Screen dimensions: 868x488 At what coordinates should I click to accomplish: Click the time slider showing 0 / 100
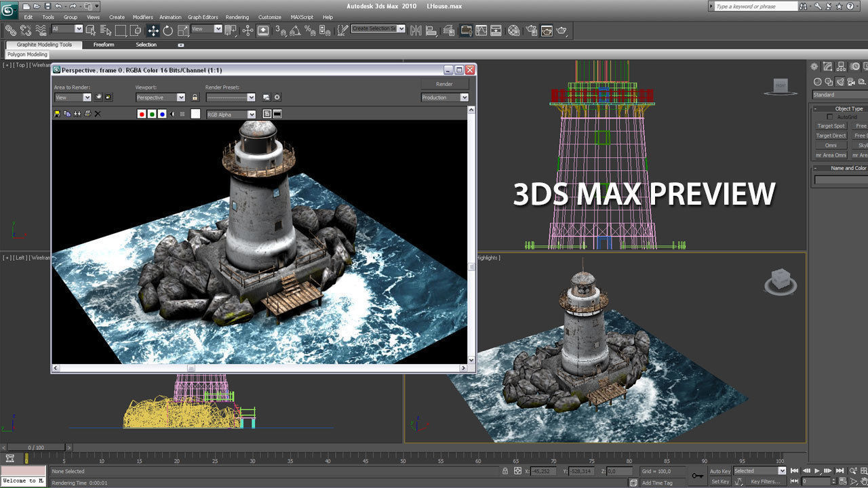(35, 447)
